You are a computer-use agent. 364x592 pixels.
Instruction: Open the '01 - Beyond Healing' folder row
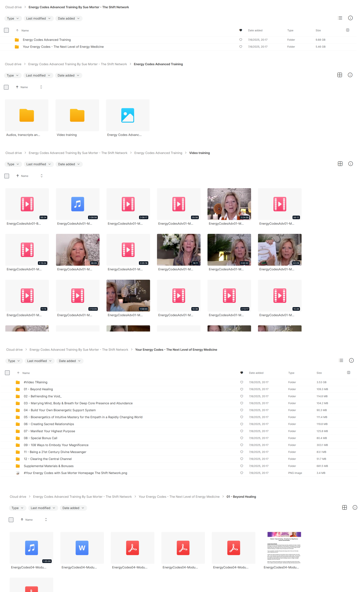[x=179, y=389]
